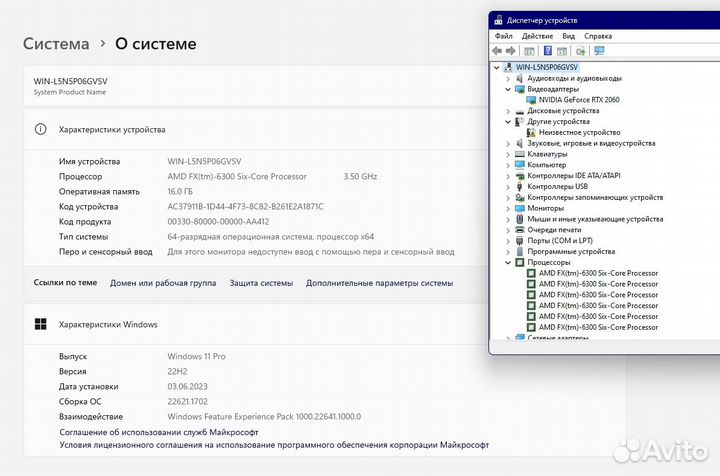Select the Неизвестное устройство entry

pos(579,132)
